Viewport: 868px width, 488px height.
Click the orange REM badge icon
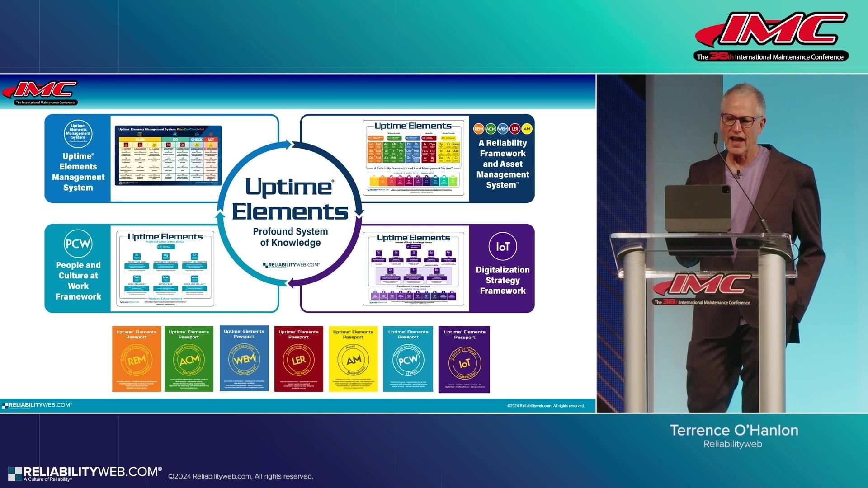click(x=478, y=129)
